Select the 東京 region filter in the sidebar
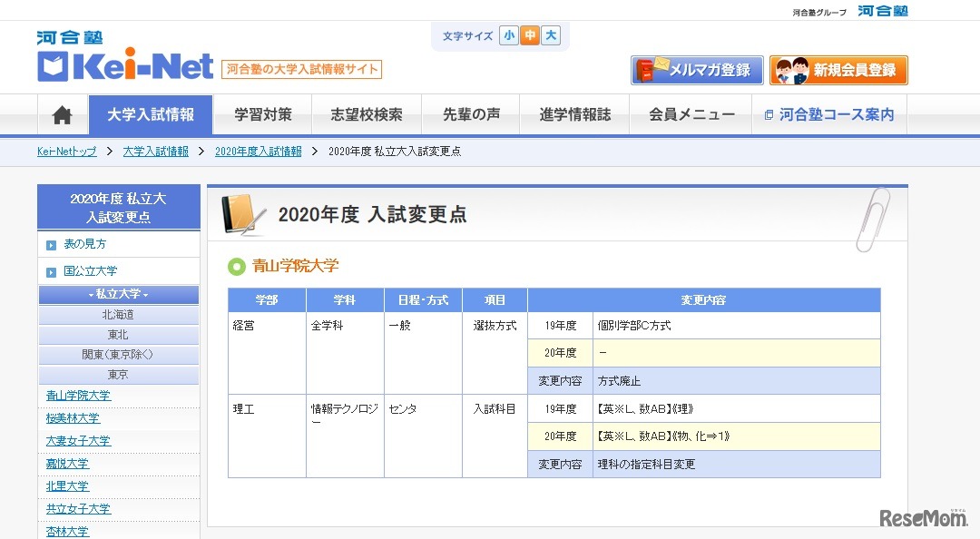Viewport: 980px width, 539px height. pyautogui.click(x=118, y=375)
